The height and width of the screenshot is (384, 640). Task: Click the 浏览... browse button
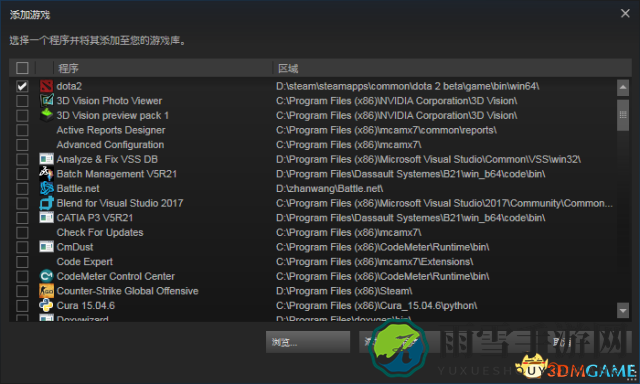coord(308,342)
